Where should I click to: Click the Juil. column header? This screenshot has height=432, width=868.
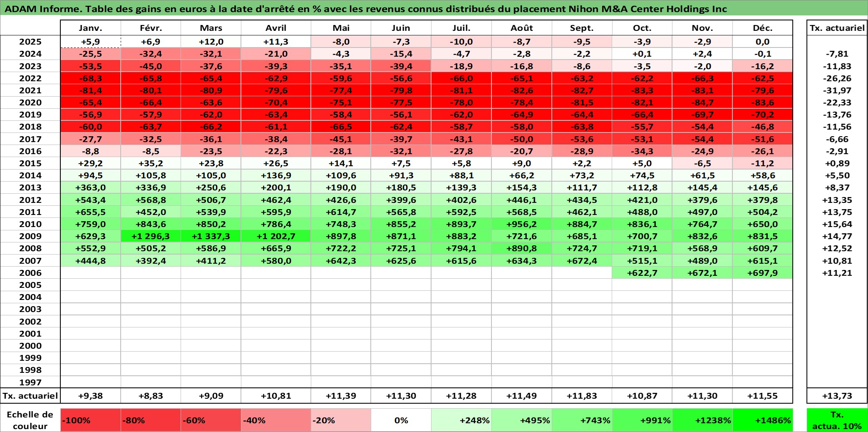click(x=461, y=28)
